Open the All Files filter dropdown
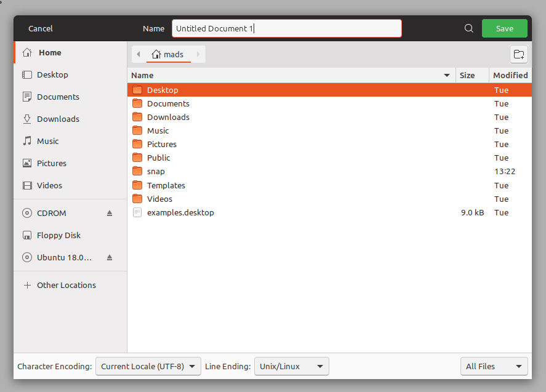The width and height of the screenshot is (546, 392). (x=494, y=366)
